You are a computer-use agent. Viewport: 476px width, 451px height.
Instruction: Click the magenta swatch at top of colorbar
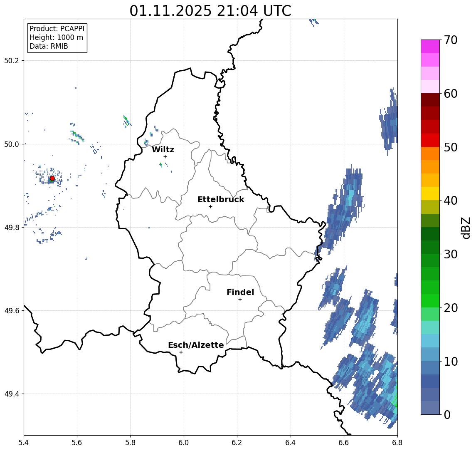coord(430,47)
